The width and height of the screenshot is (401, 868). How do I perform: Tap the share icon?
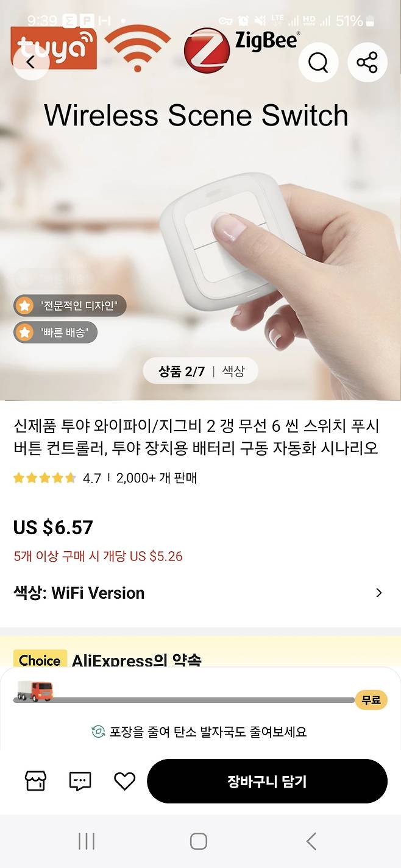click(x=367, y=62)
